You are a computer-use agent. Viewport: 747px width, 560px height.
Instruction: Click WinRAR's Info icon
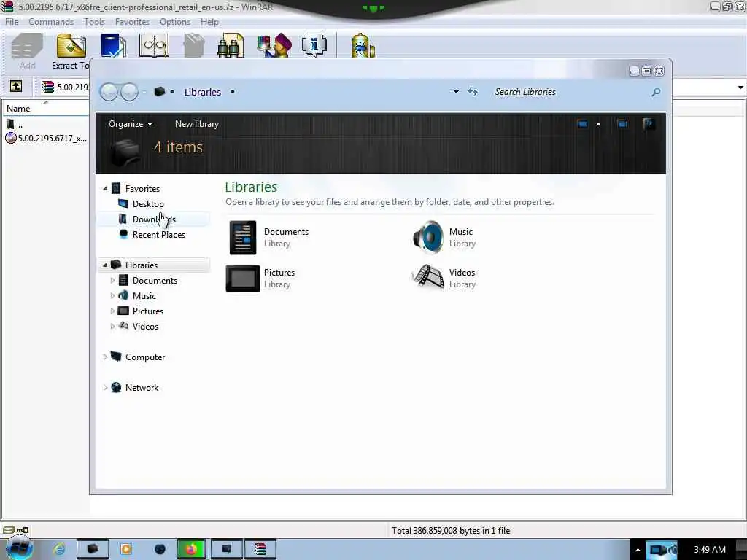(x=314, y=46)
